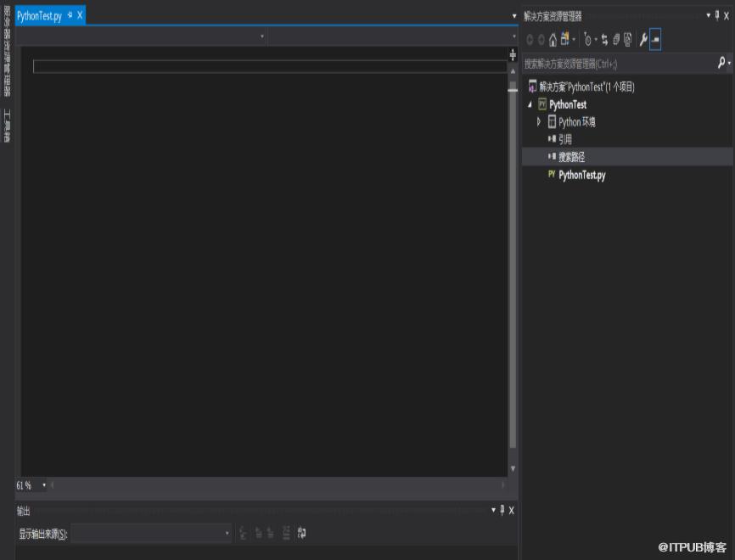Toggle auto-hide pin on the 输出 panel

click(x=502, y=510)
